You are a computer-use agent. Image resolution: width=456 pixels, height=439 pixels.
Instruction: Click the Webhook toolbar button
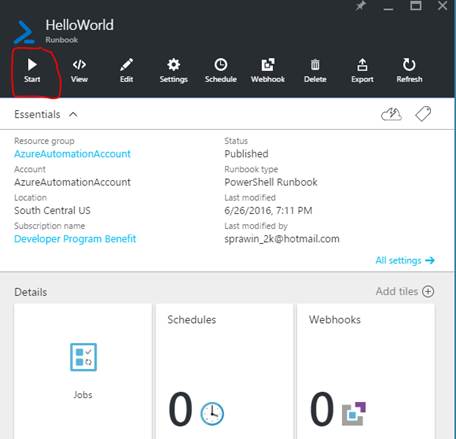point(268,71)
